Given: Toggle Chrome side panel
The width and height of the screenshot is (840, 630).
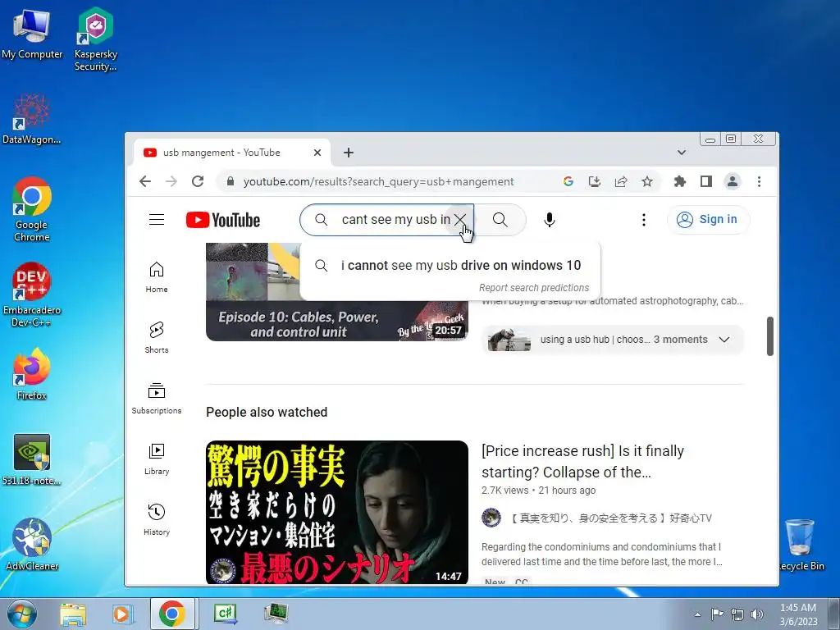Looking at the screenshot, I should 706,181.
